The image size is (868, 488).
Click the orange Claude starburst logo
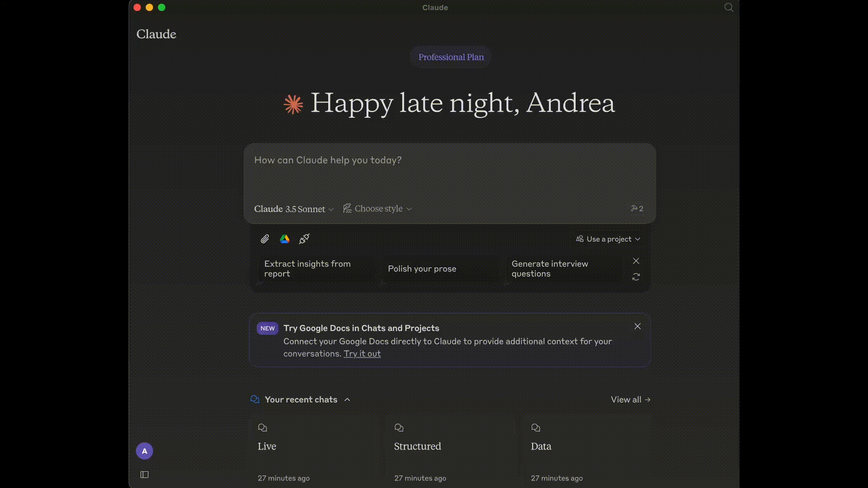coord(293,104)
